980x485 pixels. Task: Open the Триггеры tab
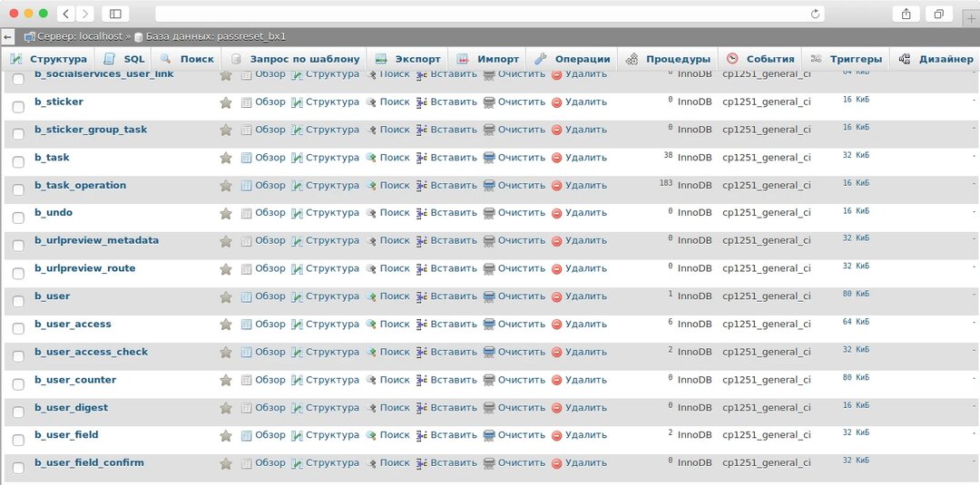point(847,59)
